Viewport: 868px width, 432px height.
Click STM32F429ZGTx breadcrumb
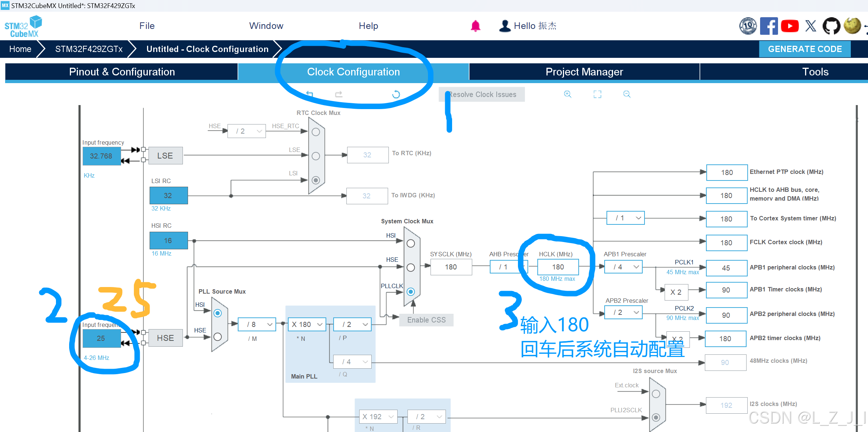[89, 49]
